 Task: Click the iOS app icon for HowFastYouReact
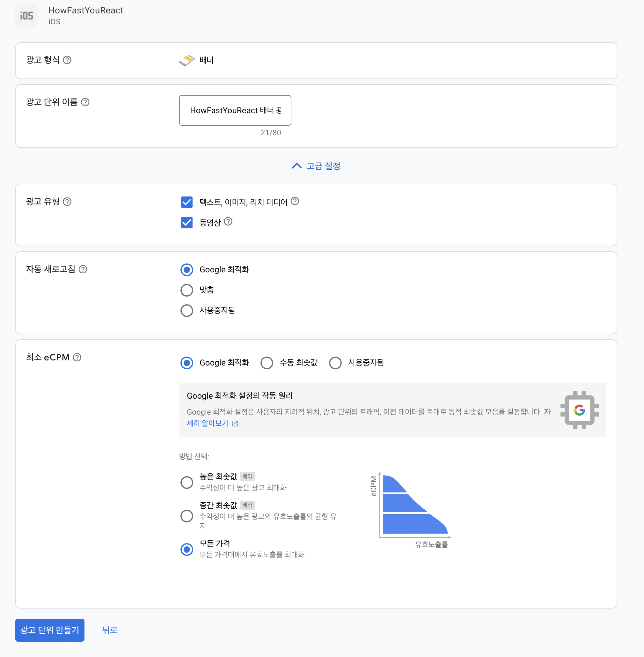(27, 16)
